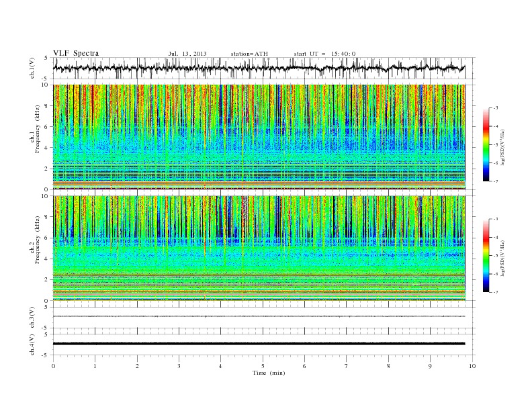The height and width of the screenshot is (411, 532).
Task: Click time axis tick label "1"
Action: click(x=95, y=366)
